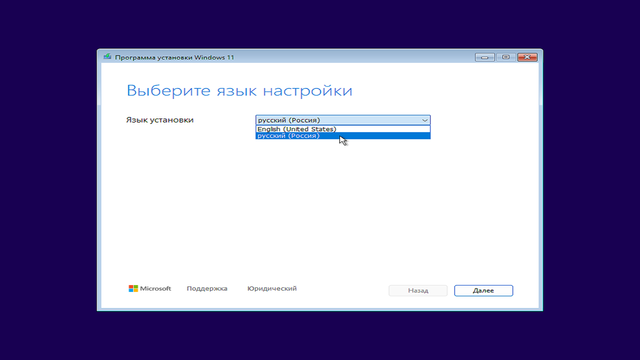This screenshot has width=640, height=360.
Task: Minimize the Windows 11 setup window
Action: pyautogui.click(x=484, y=57)
